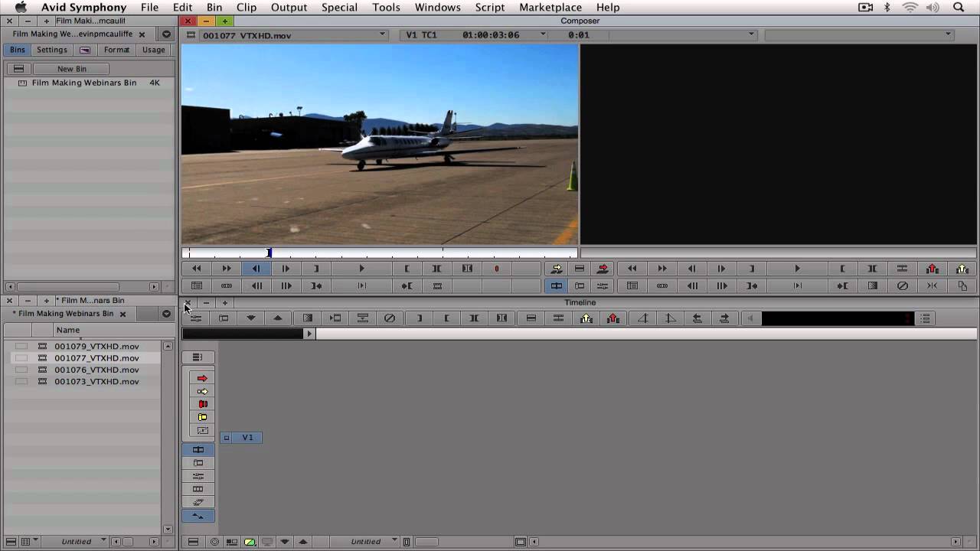Step back ten frames in source monitor

(256, 285)
